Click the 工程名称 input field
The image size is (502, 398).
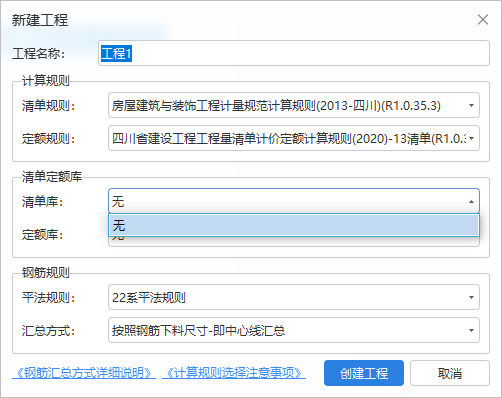[x=294, y=53]
